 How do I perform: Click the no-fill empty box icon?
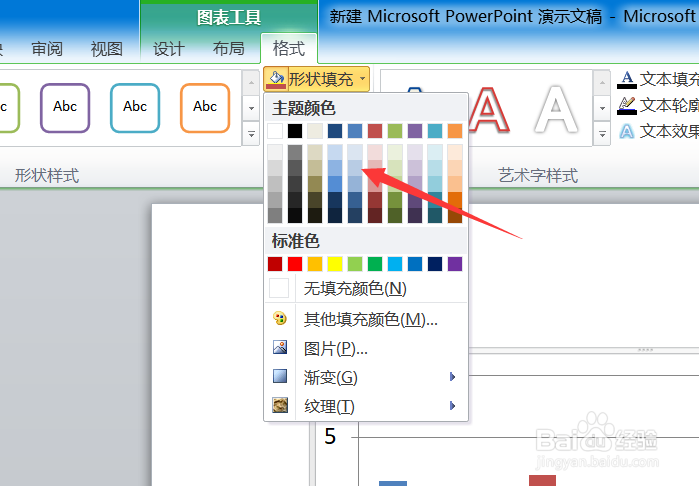coord(279,288)
